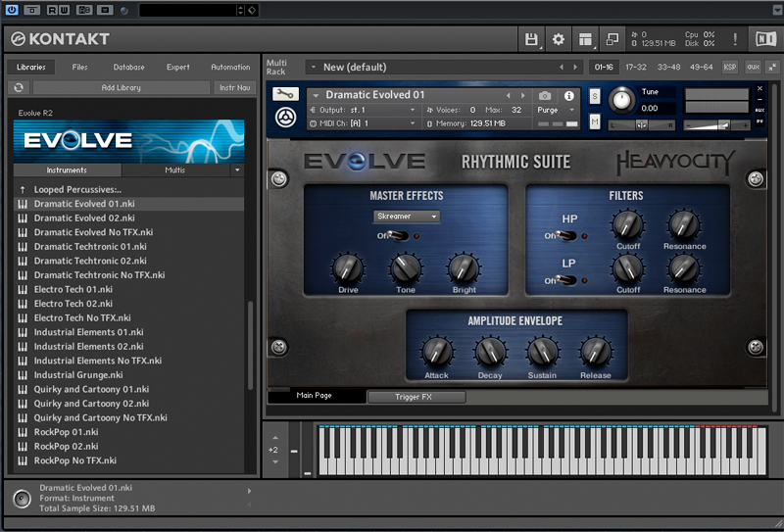Click the exclamation panic button
This screenshot has height=532, width=784.
(x=735, y=39)
